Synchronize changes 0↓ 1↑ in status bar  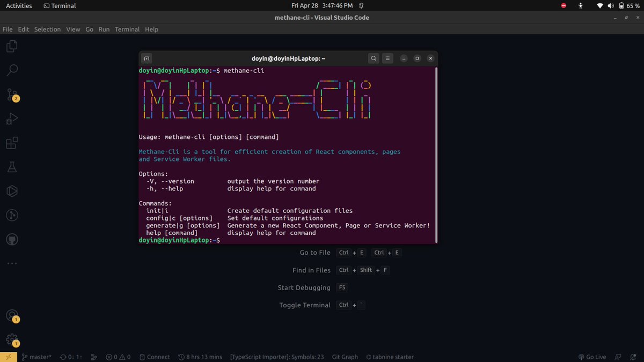(71, 357)
